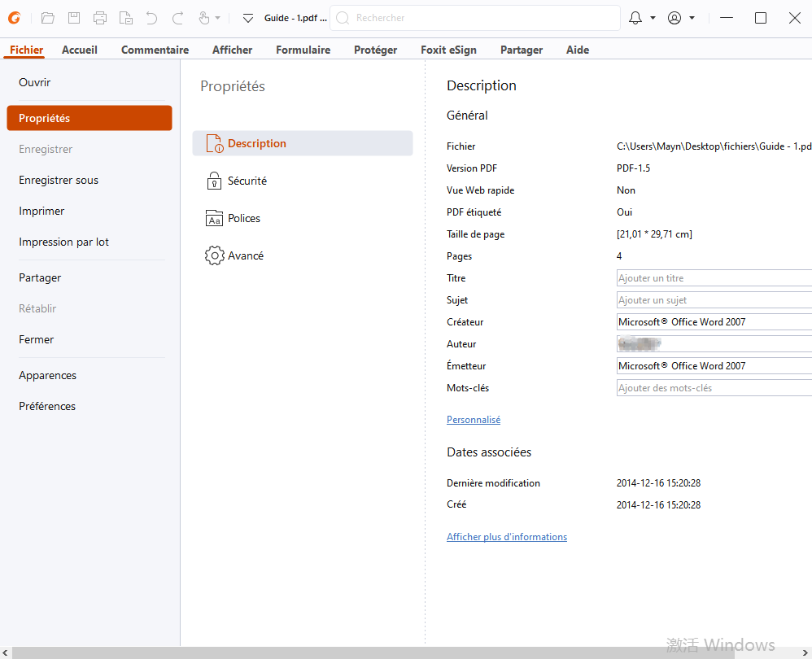Switch to the Formulaire tab
Image resolution: width=812 pixels, height=659 pixels.
point(303,50)
